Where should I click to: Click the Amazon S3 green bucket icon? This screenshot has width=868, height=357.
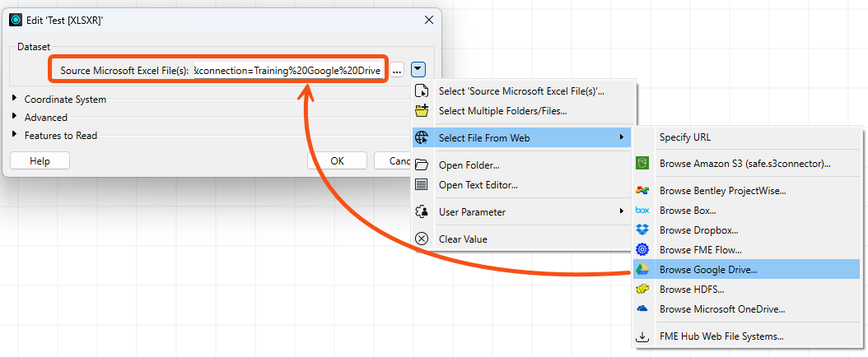tap(642, 164)
